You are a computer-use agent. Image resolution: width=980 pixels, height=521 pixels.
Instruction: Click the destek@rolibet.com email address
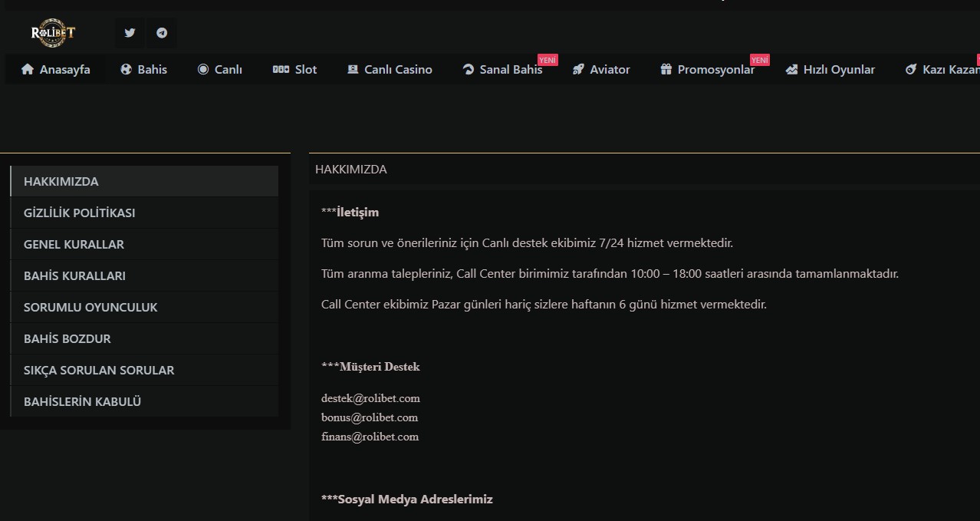click(370, 399)
